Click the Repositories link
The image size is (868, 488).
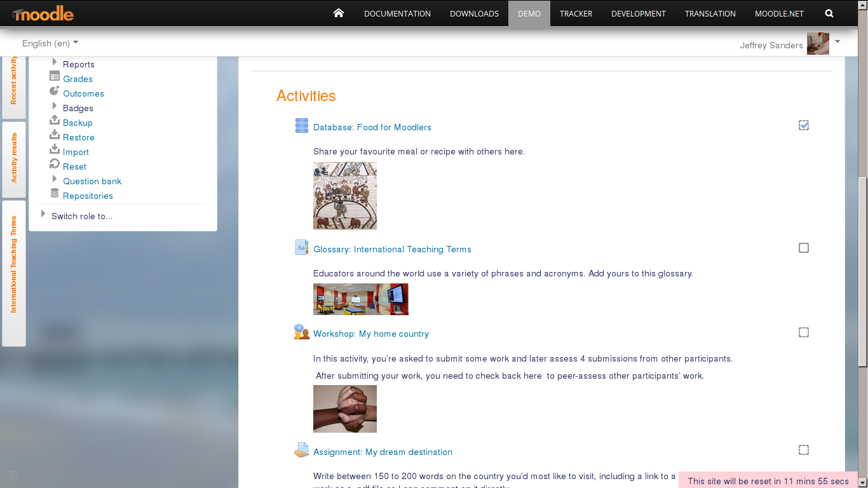click(x=88, y=196)
